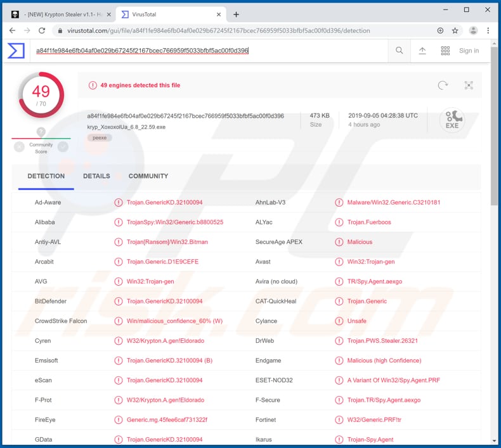Click the browser forward arrow

coord(27,30)
